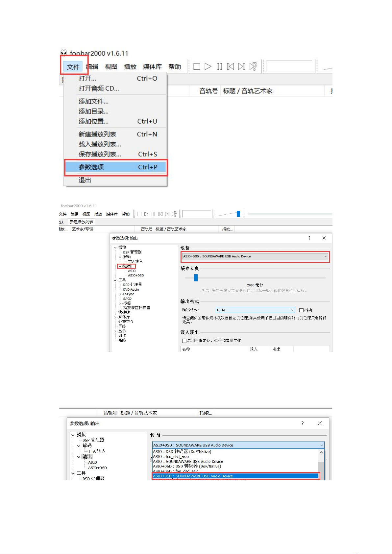Select SACD in the preferences tree

pos(127,299)
